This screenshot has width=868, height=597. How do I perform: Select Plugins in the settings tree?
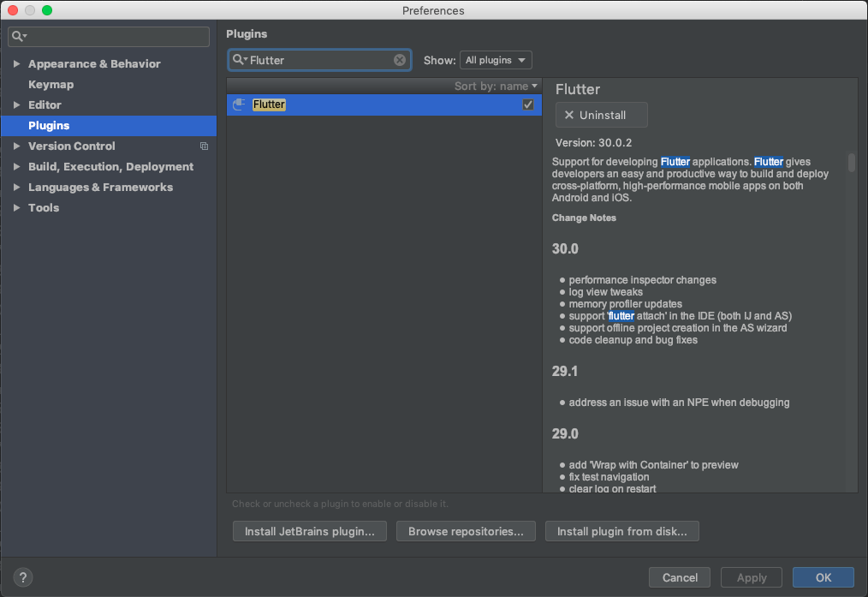(109, 126)
